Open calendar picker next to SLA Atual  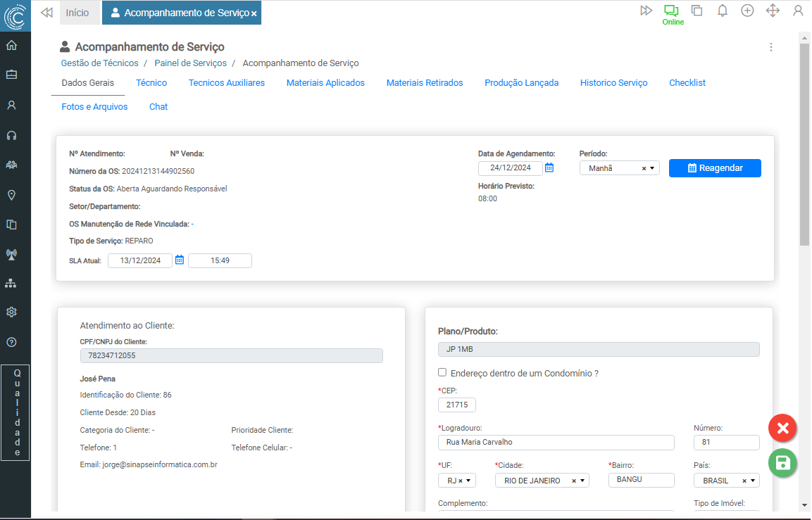180,260
